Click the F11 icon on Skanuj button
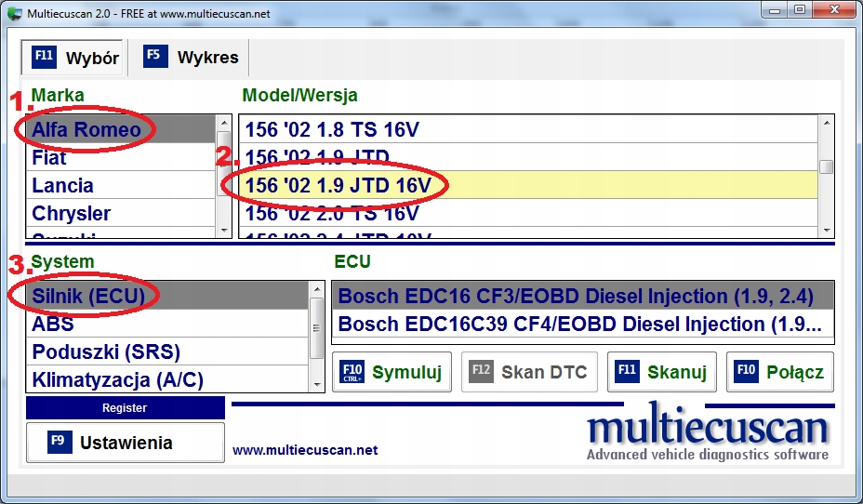 pyautogui.click(x=628, y=371)
